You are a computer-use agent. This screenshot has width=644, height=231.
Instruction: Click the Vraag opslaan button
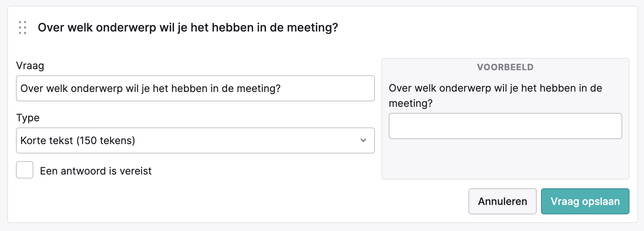[x=585, y=201]
